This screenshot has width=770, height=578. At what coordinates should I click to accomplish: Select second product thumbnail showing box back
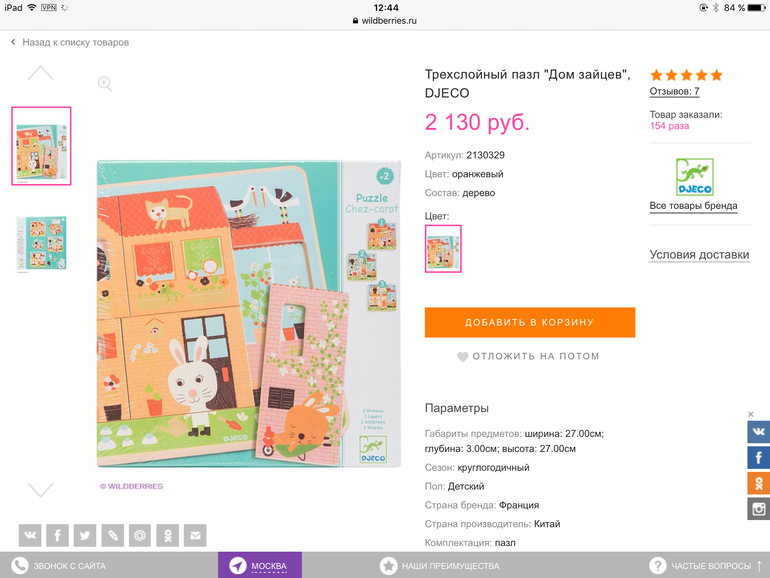[x=41, y=244]
